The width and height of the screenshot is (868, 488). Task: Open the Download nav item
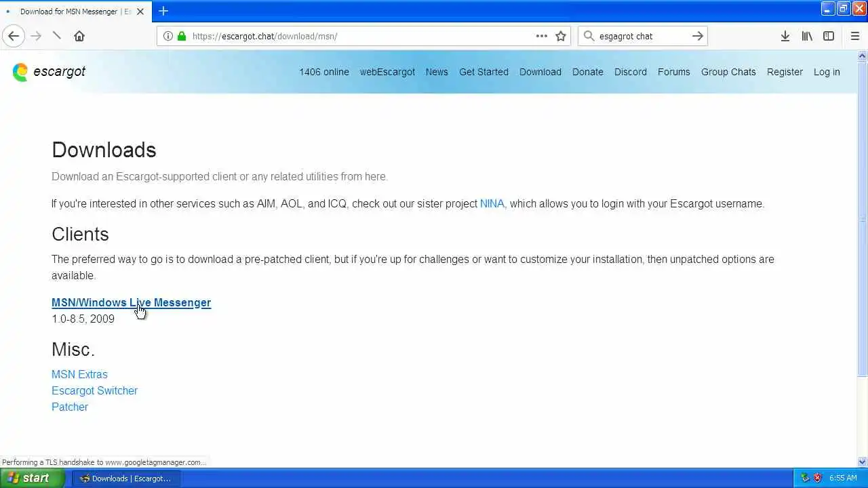[x=540, y=72]
